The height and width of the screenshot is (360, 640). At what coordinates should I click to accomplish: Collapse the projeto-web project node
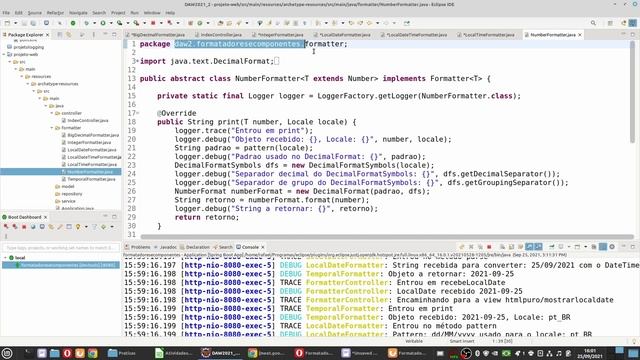(4, 54)
